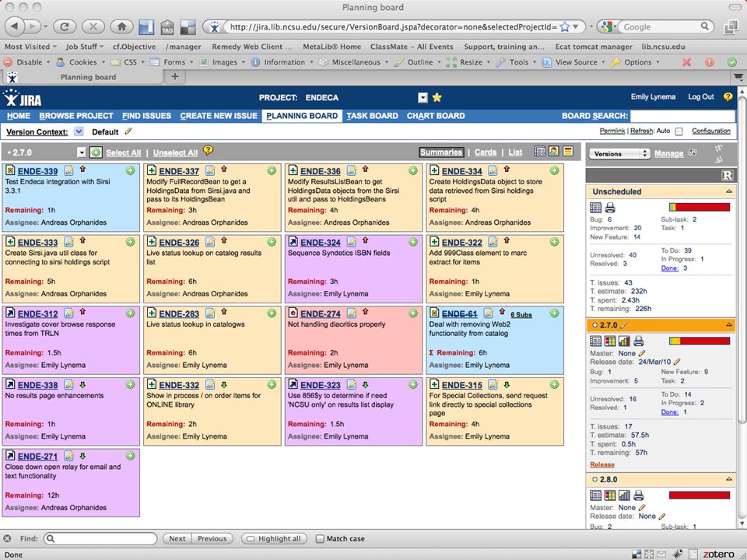Screen dimensions: 747x560
Task: Reload the page with the browser refresh button
Action: [65, 26]
